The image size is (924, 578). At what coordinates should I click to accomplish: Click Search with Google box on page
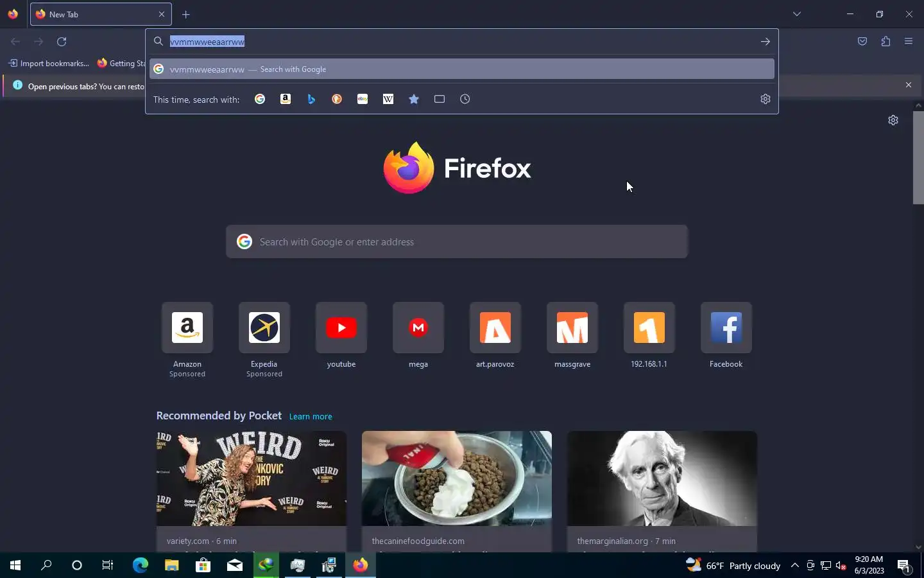(457, 241)
